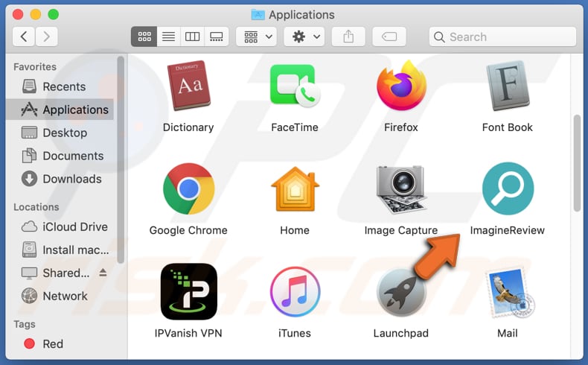Open the Dictionary app icon

(x=188, y=86)
